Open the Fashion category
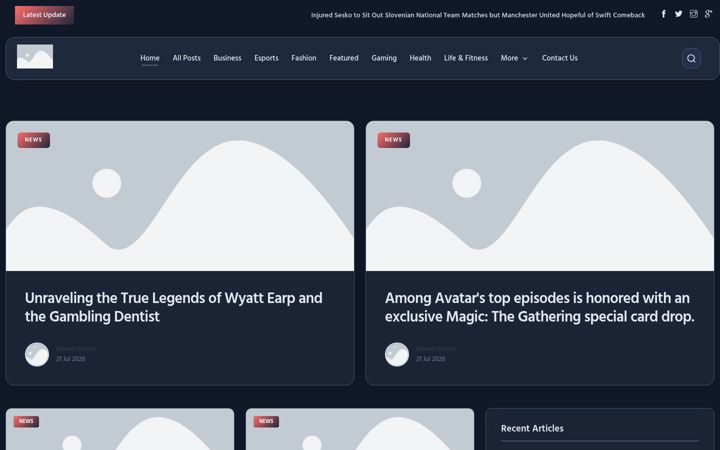Screen dimensions: 720x450 [x=304, y=58]
